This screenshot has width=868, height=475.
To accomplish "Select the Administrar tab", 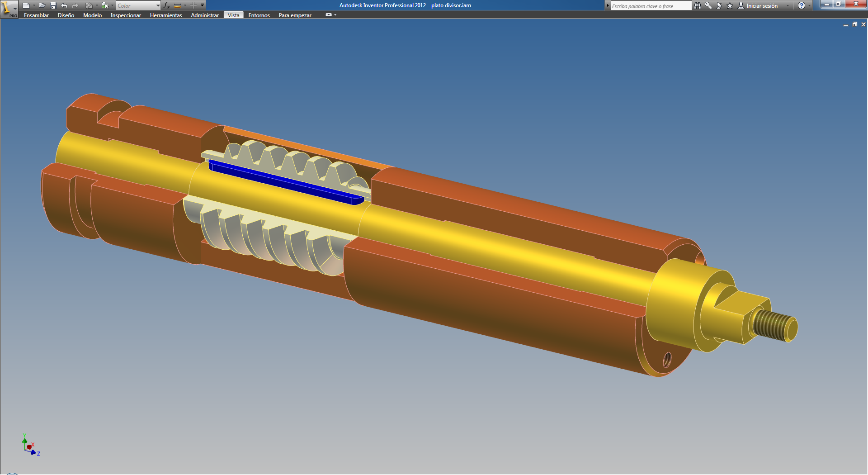I will coord(205,15).
